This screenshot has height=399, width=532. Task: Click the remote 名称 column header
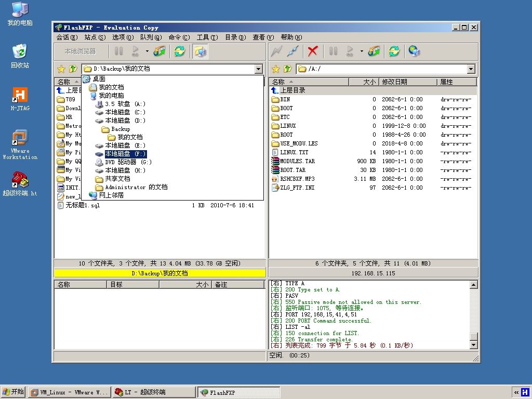[x=309, y=82]
